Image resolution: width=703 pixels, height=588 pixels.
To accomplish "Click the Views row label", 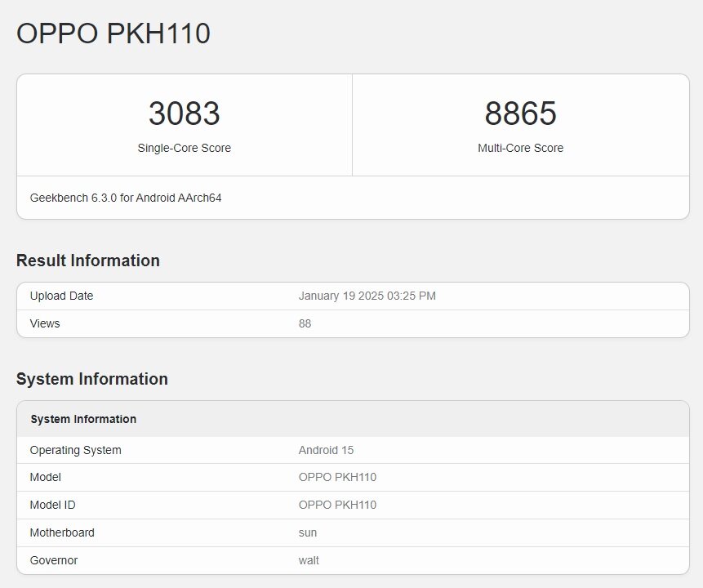I will point(45,324).
